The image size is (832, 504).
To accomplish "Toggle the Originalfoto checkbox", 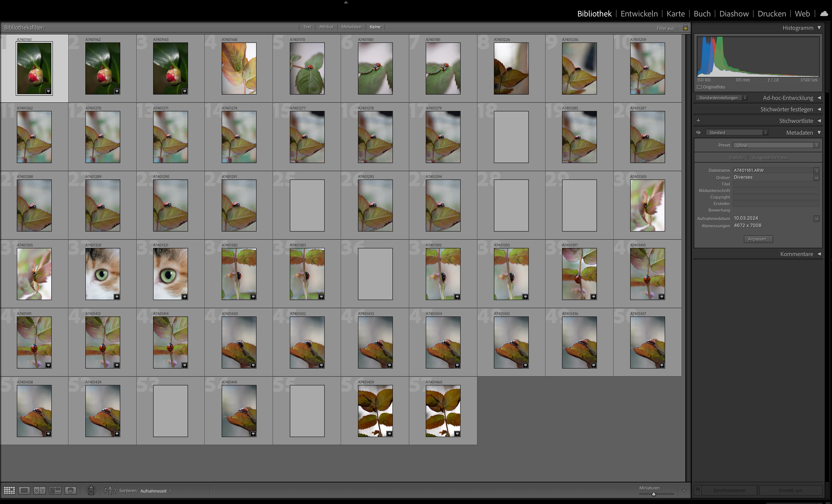I will tap(700, 87).
